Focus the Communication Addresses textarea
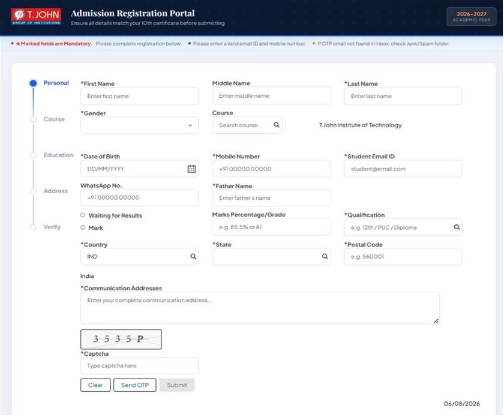This screenshot has height=420, width=504. tap(260, 308)
